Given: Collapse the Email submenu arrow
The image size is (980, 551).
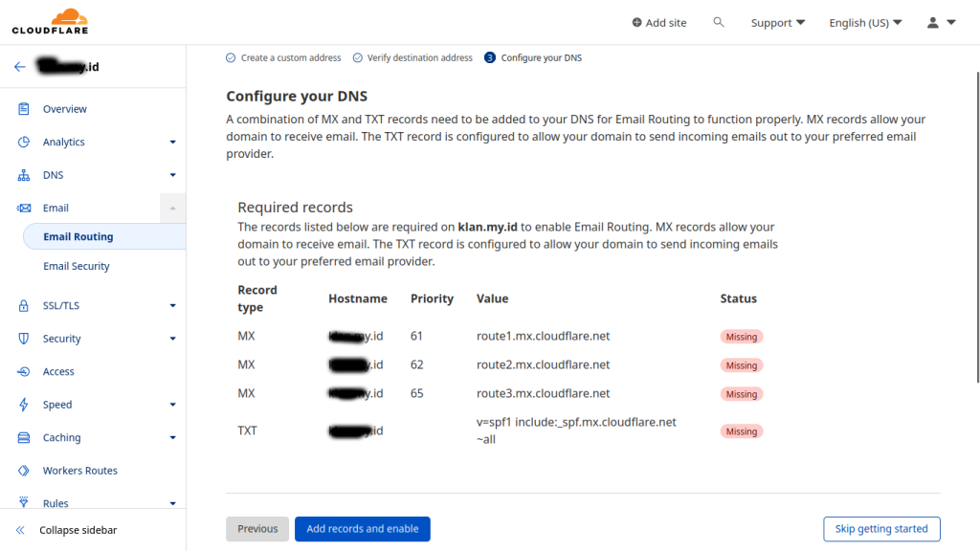Looking at the screenshot, I should 172,208.
